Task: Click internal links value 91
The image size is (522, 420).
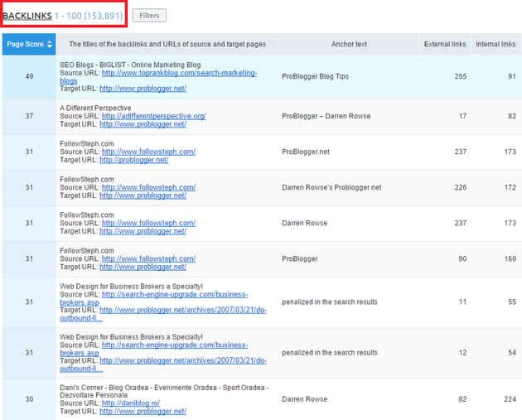Action: click(512, 76)
